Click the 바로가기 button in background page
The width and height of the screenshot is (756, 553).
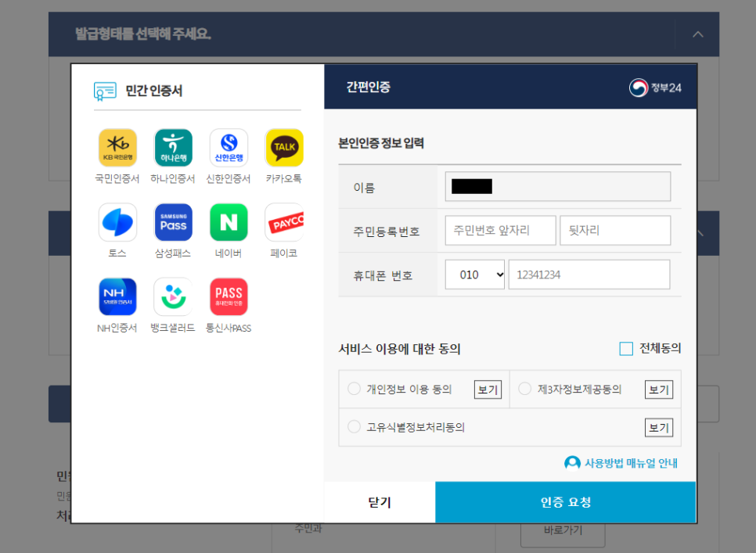click(563, 531)
